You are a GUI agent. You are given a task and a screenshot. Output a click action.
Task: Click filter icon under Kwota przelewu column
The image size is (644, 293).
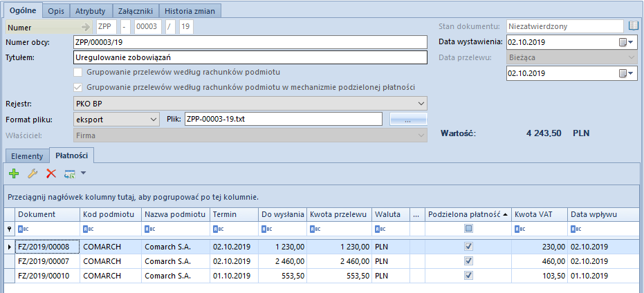(x=315, y=229)
